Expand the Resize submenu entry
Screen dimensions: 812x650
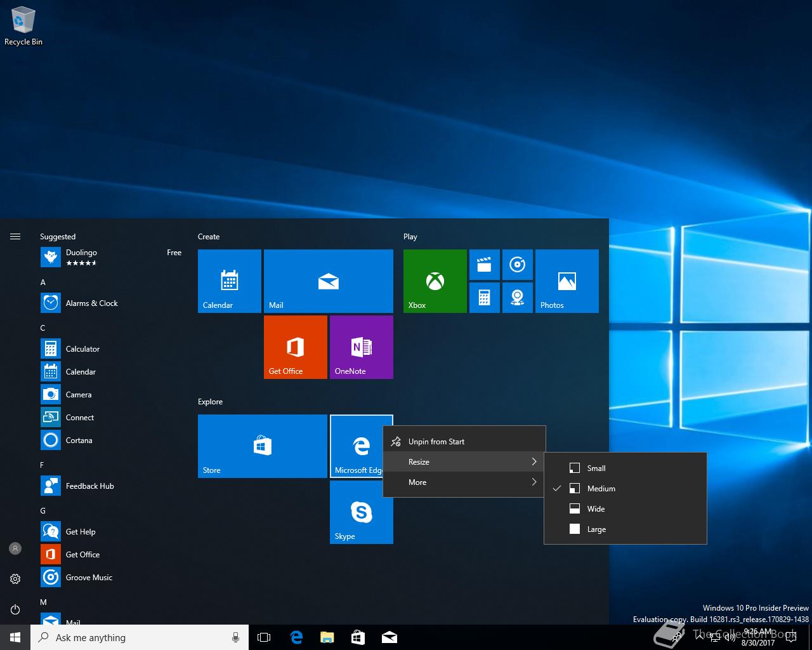point(464,462)
